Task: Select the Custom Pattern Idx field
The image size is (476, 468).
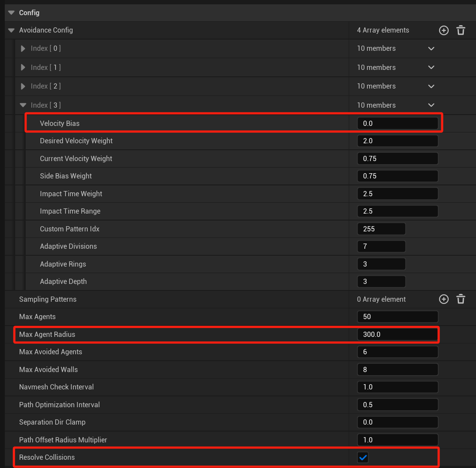Action: [x=381, y=229]
